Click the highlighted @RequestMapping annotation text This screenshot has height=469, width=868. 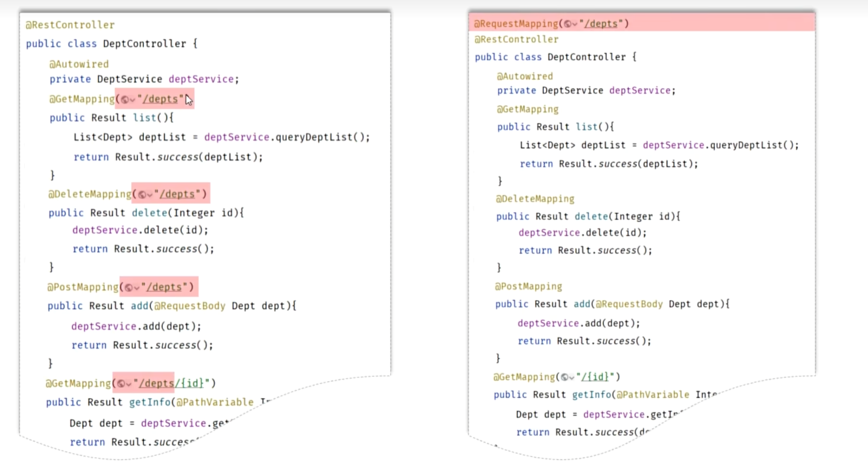point(516,24)
